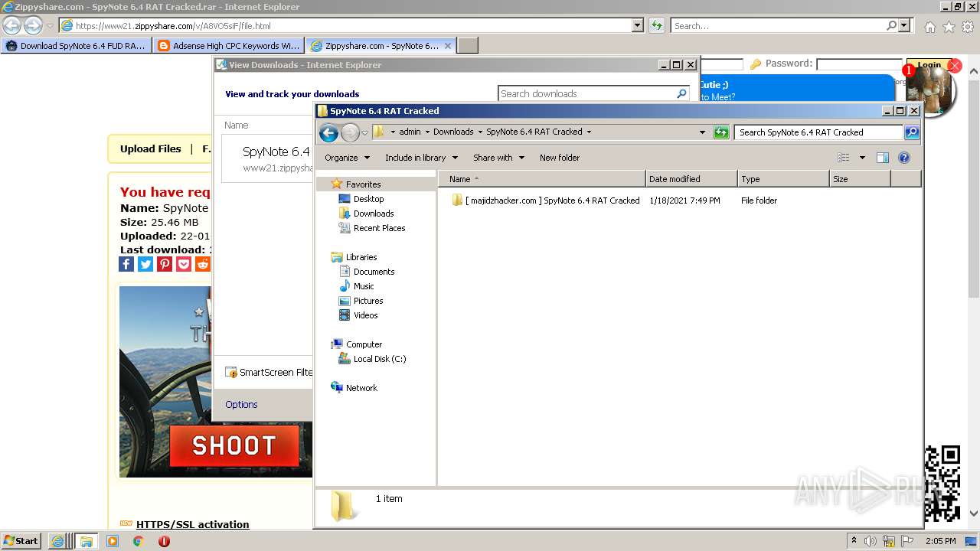Open the Share with menu

coord(498,158)
